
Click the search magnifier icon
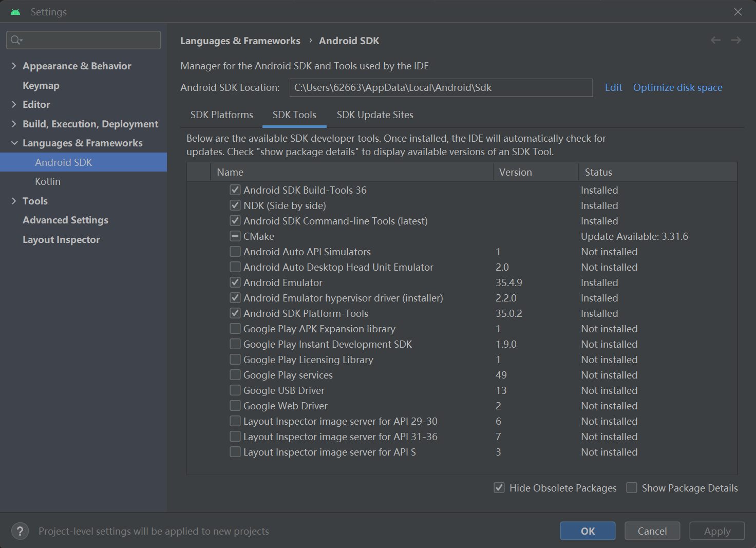[16, 40]
